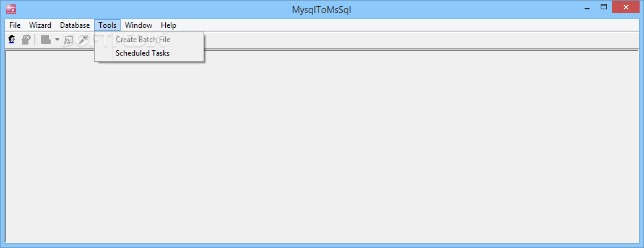Click the MysqlToMsSql app icon in title bar
The width and height of the screenshot is (644, 248).
tap(12, 9)
